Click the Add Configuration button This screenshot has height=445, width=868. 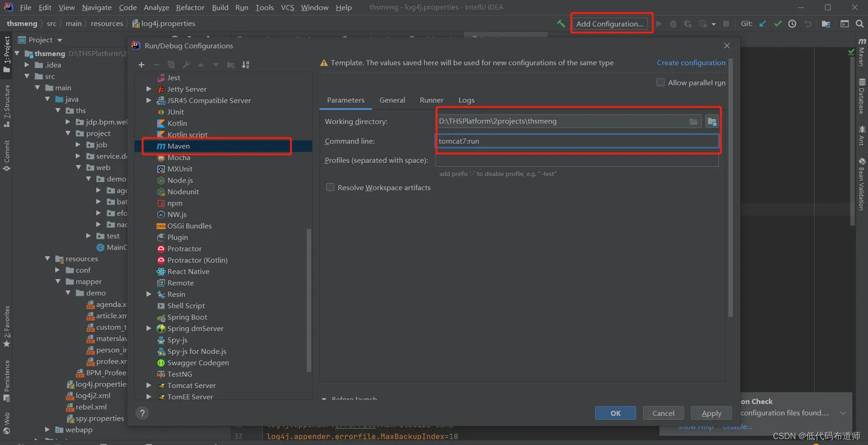tap(609, 24)
